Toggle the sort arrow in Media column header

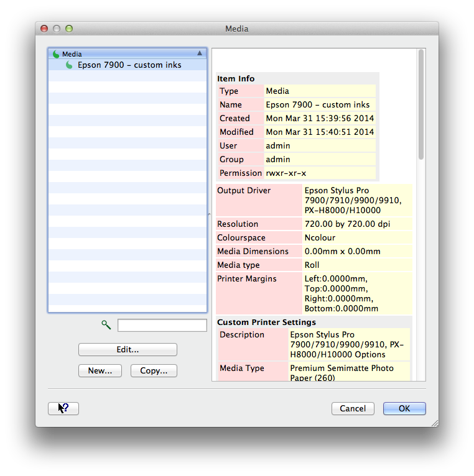pyautogui.click(x=200, y=53)
